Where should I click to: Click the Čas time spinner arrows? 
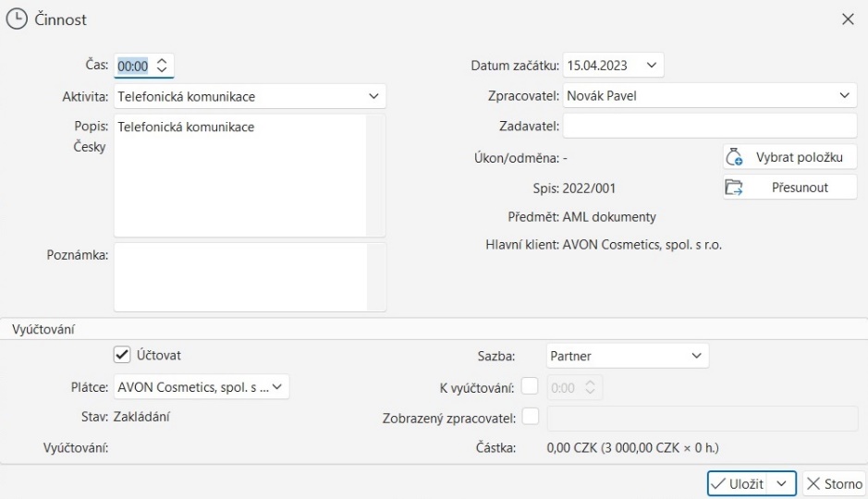(162, 66)
